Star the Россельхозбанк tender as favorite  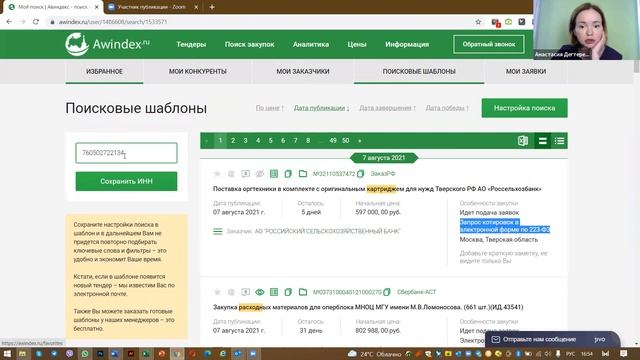point(217,174)
